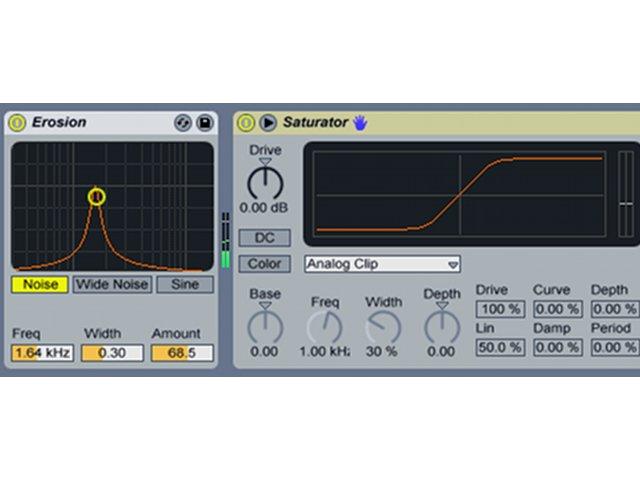This screenshot has height=480, width=640.
Task: Toggle the Erosion device activator
Action: pyautogui.click(x=17, y=122)
